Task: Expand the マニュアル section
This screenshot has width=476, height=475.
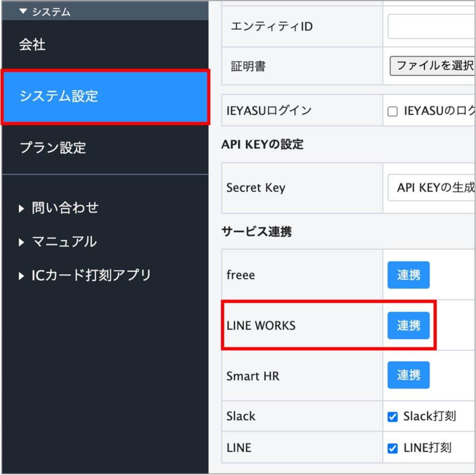Action: 64,242
